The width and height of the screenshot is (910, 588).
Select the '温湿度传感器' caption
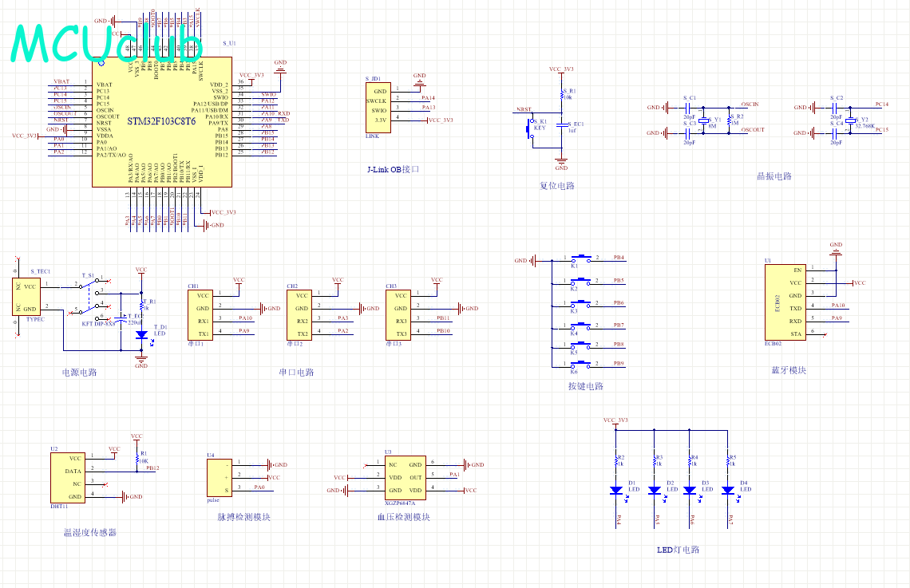90,531
